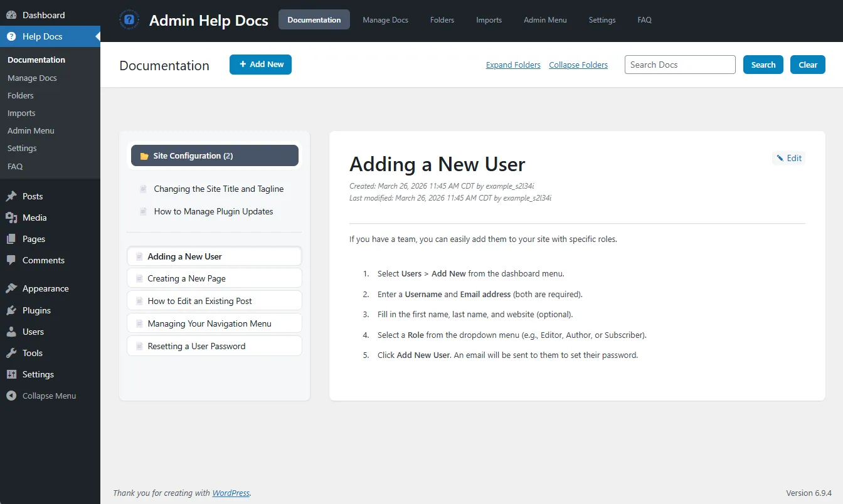Click the Collapse Folders link
Viewport: 843px width, 504px height.
coord(578,65)
